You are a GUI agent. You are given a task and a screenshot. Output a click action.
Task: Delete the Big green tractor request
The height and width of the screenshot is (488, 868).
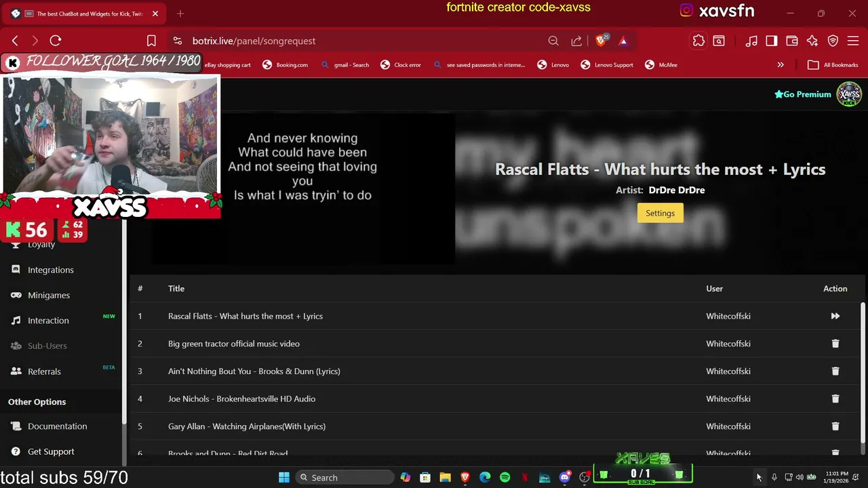[x=835, y=344]
